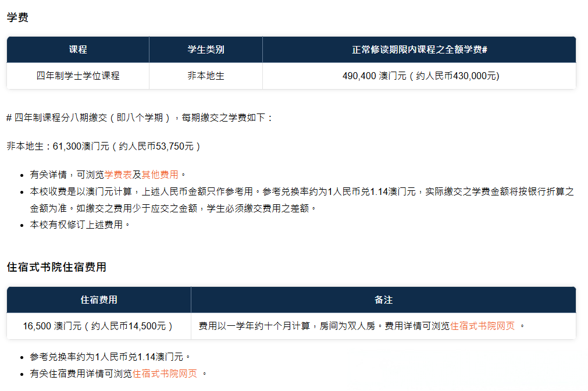The height and width of the screenshot is (391, 588).
Task: Click the 490,400 澳门元 tuition cell
Action: 419,76
